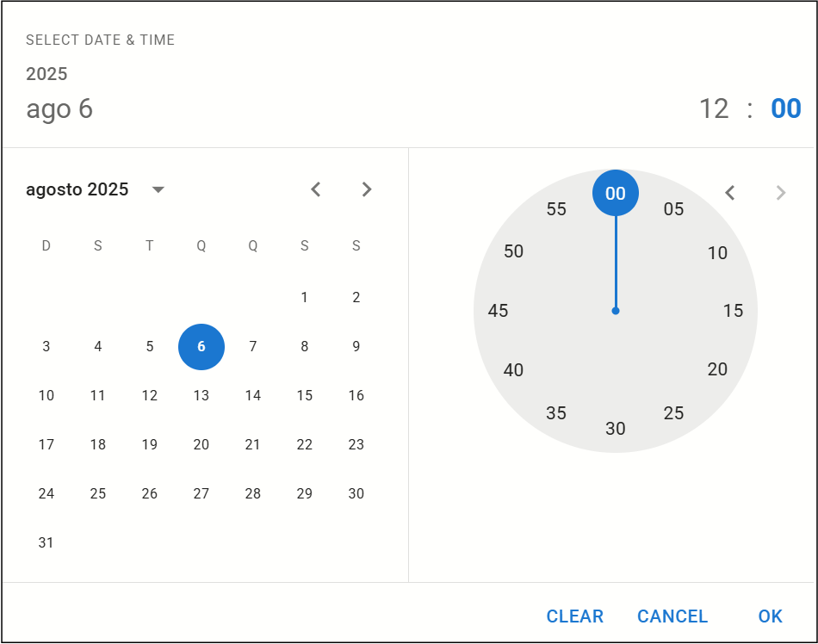Select the 2025 year header
This screenshot has width=818, height=644.
coord(46,74)
